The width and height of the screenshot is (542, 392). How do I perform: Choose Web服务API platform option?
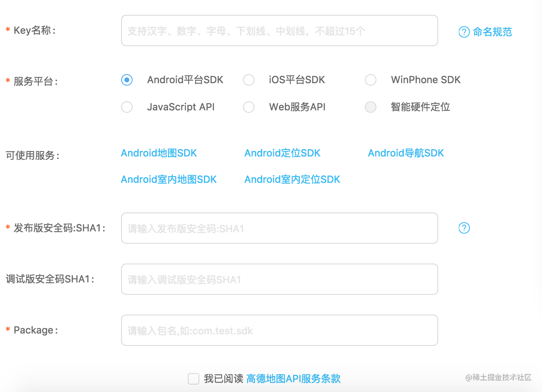[249, 107]
